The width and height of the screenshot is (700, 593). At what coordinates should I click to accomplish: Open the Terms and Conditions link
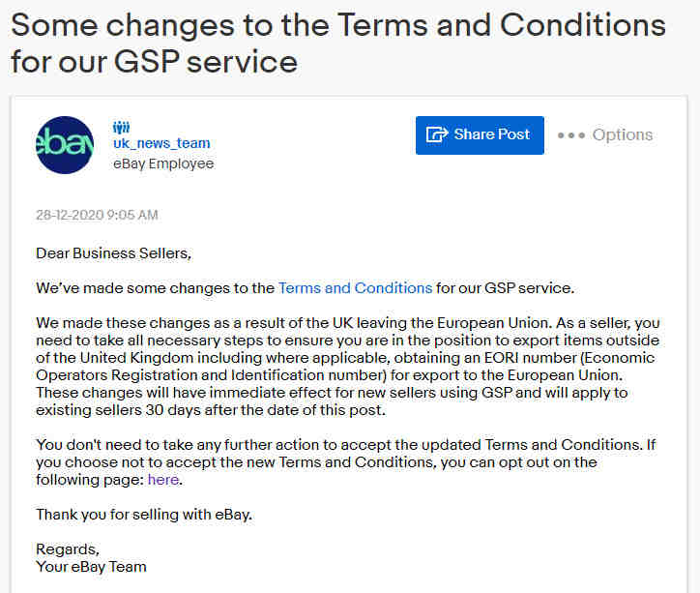[x=356, y=288]
